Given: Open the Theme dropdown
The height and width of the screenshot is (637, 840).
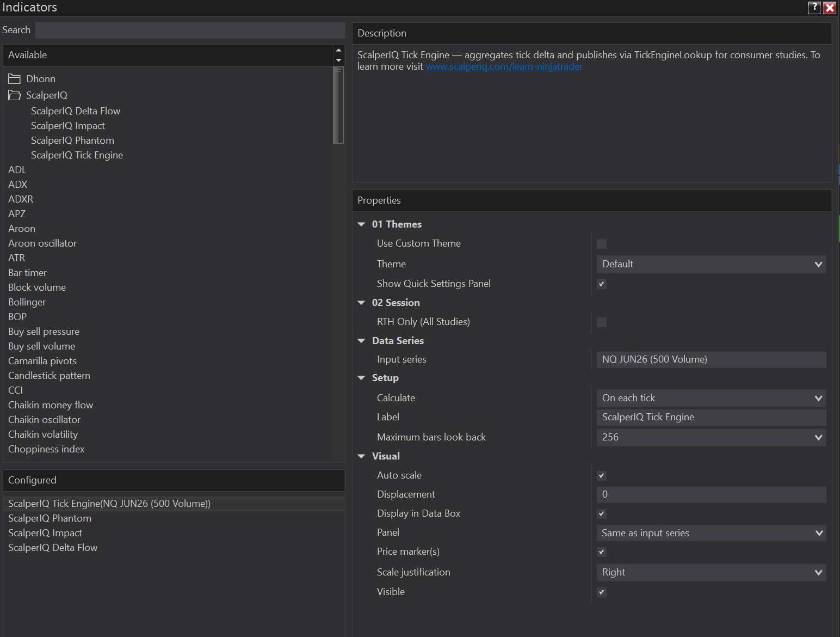Looking at the screenshot, I should tap(711, 264).
